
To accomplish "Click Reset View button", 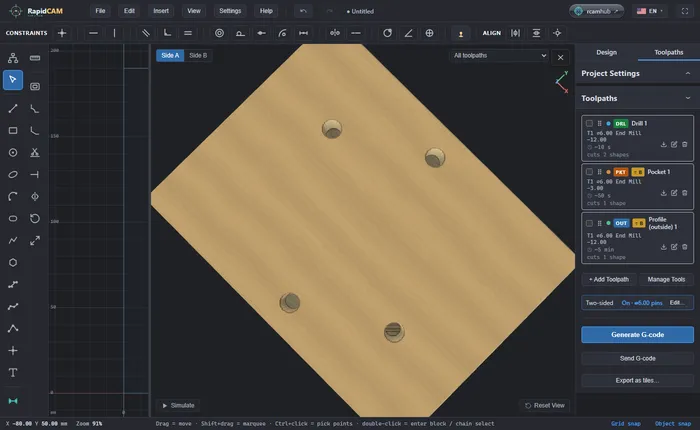I will tap(545, 405).
